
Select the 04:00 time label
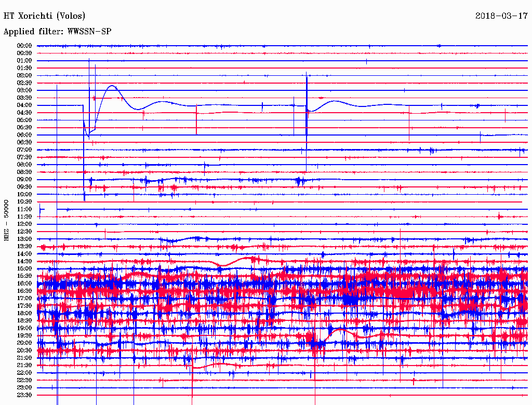(24, 105)
